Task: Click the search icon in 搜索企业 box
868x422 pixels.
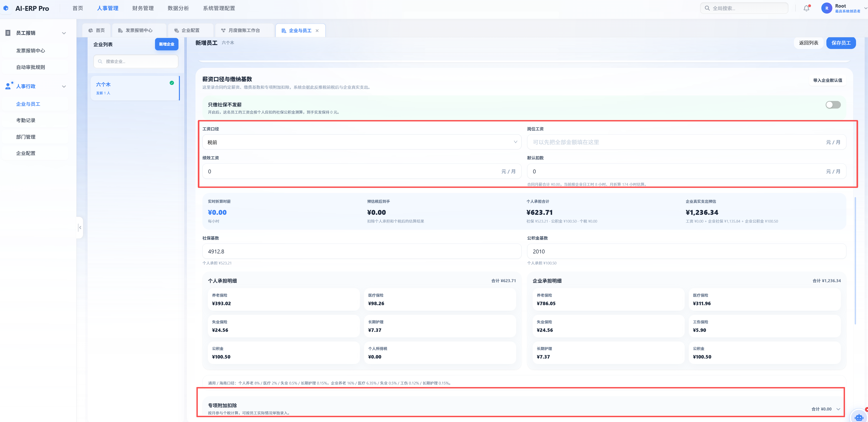Action: pos(100,61)
